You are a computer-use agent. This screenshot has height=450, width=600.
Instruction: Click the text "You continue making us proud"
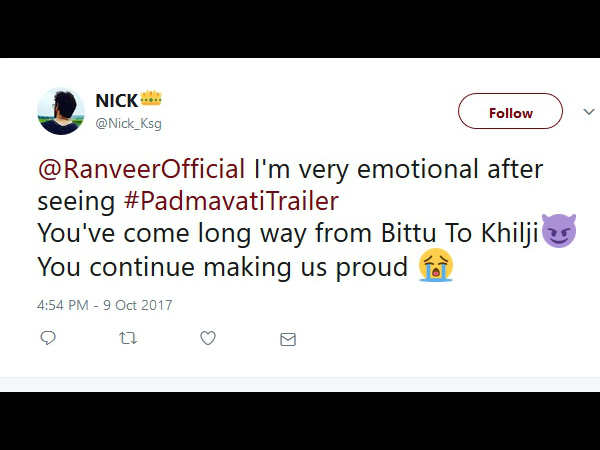(222, 267)
